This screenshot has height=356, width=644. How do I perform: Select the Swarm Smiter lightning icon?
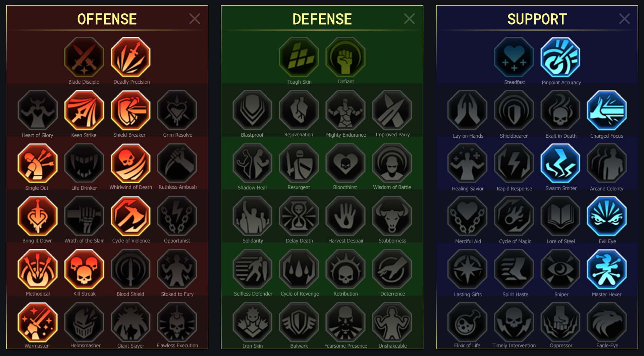pos(560,163)
